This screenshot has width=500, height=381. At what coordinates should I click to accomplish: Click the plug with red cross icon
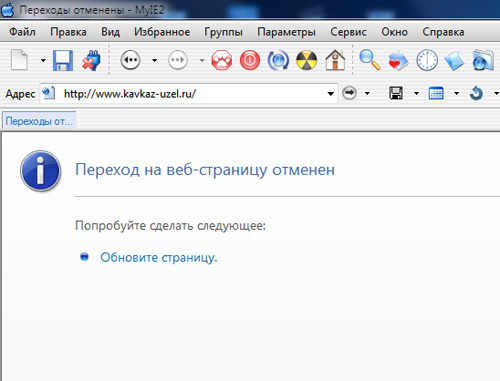(91, 60)
